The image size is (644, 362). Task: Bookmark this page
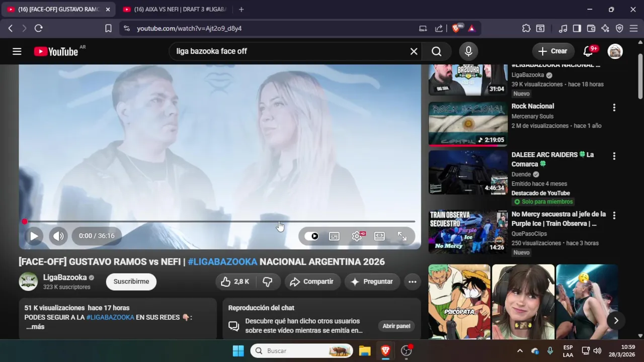(108, 29)
